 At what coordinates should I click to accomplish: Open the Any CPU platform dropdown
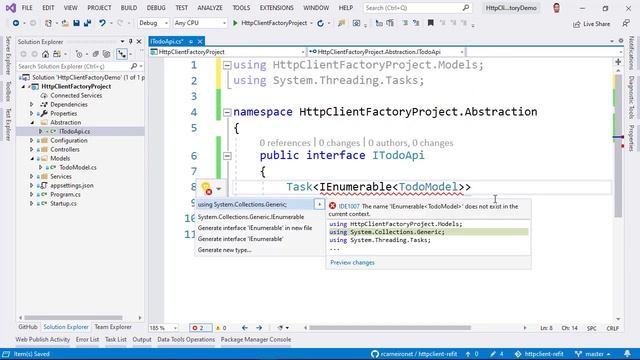click(200, 23)
